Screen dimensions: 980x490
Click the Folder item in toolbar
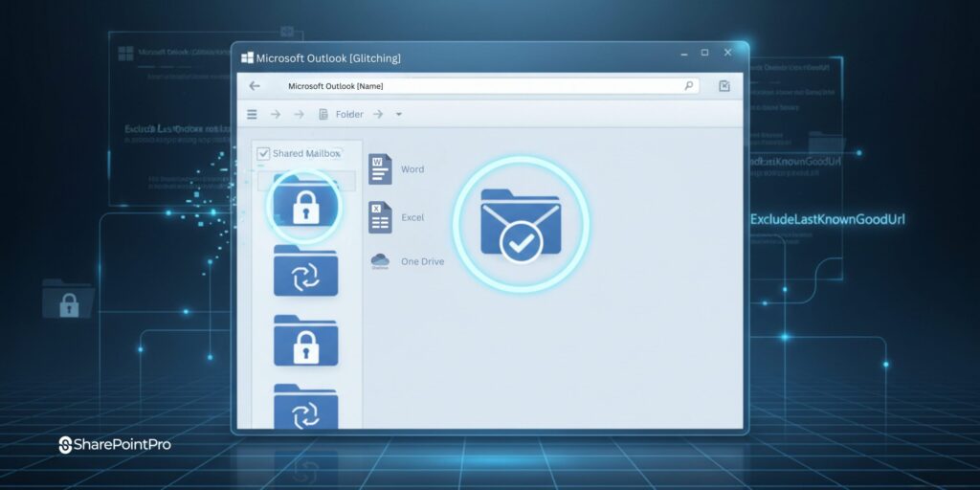pyautogui.click(x=341, y=115)
